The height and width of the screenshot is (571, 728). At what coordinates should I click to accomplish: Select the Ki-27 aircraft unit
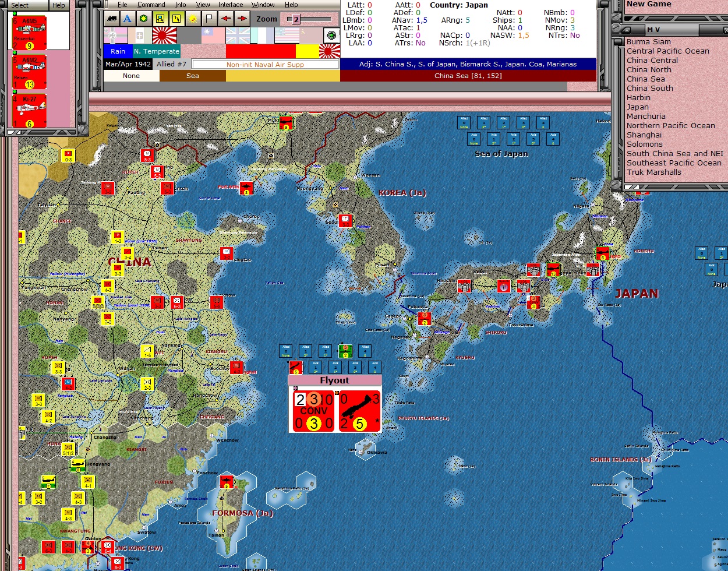(29, 111)
